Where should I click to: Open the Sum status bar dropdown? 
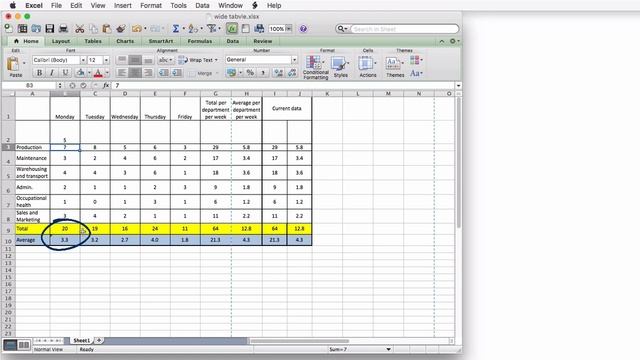[x=388, y=349]
